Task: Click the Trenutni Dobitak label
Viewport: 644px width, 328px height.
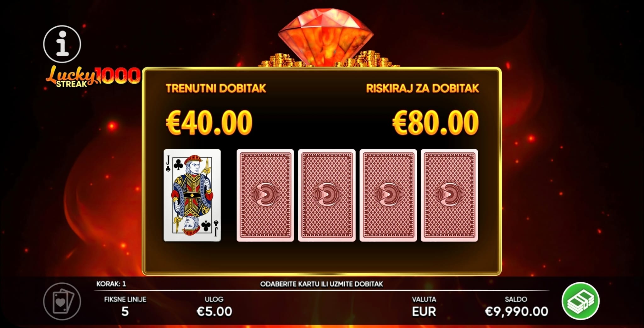Action: click(x=216, y=88)
